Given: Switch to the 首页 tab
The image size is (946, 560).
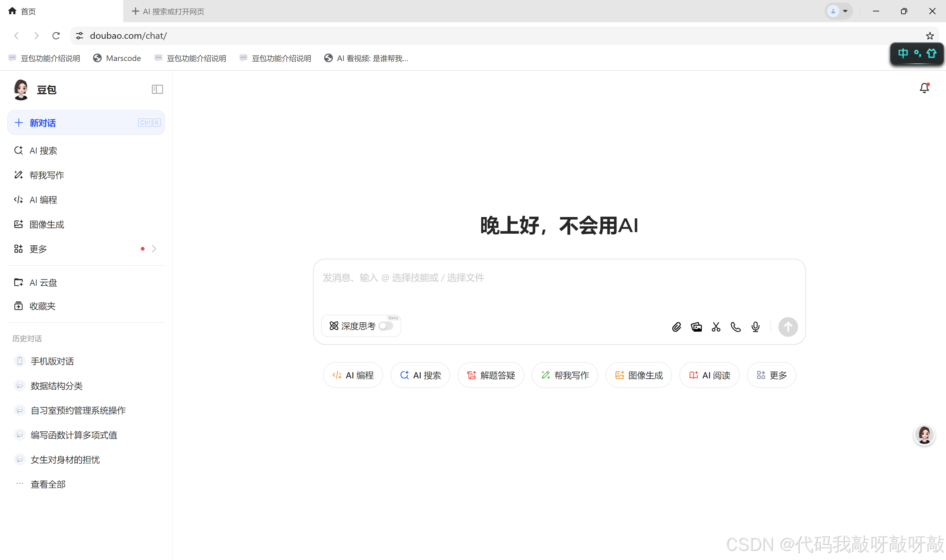Looking at the screenshot, I should pos(23,11).
